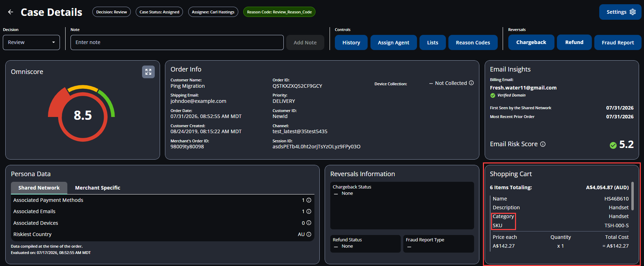The height and width of the screenshot is (266, 644).
Task: Click the Case Status: Assigned chip
Action: point(159,12)
